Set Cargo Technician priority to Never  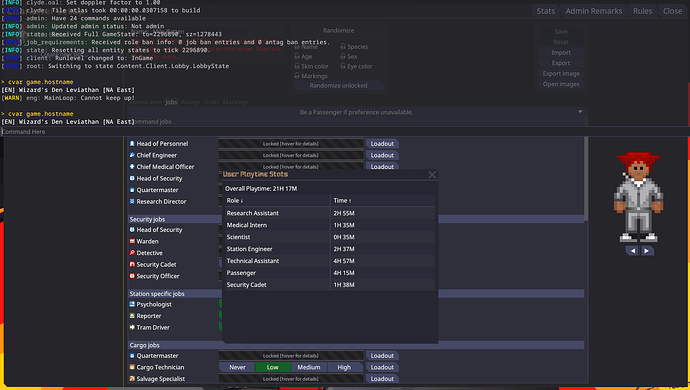[x=237, y=367]
